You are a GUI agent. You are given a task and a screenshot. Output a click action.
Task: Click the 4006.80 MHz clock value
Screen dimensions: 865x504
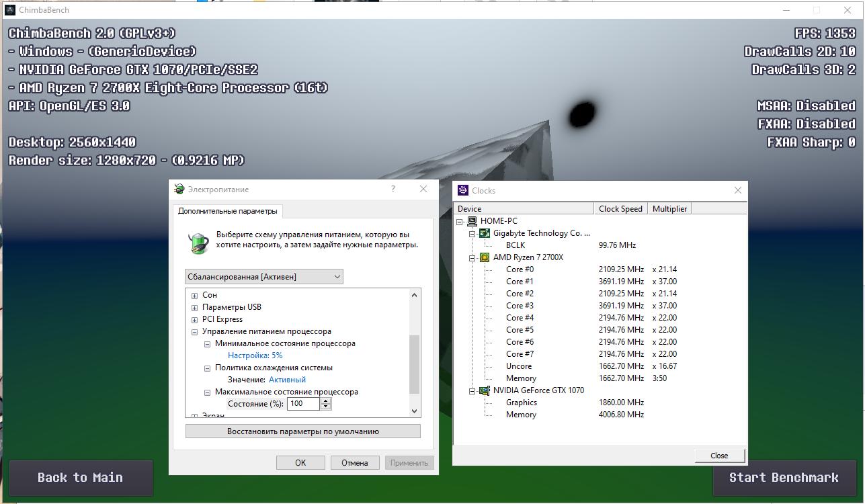pos(621,415)
